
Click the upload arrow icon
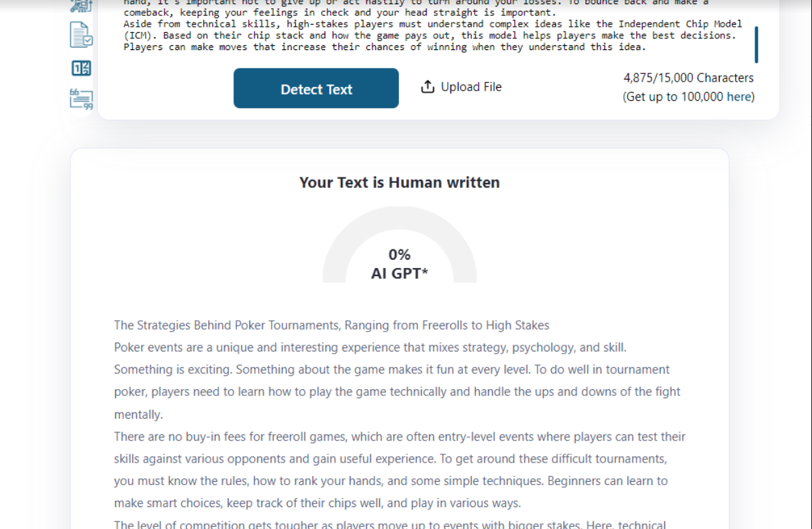point(428,87)
